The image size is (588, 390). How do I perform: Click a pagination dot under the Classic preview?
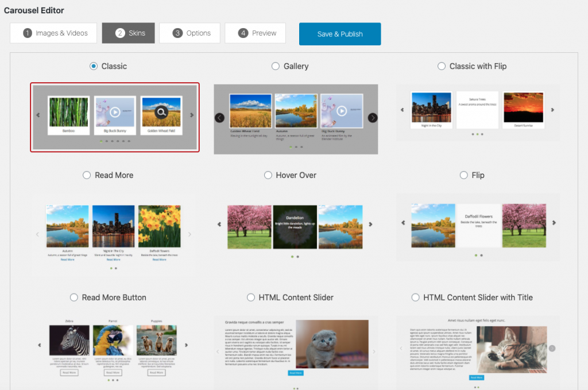pyautogui.click(x=101, y=141)
